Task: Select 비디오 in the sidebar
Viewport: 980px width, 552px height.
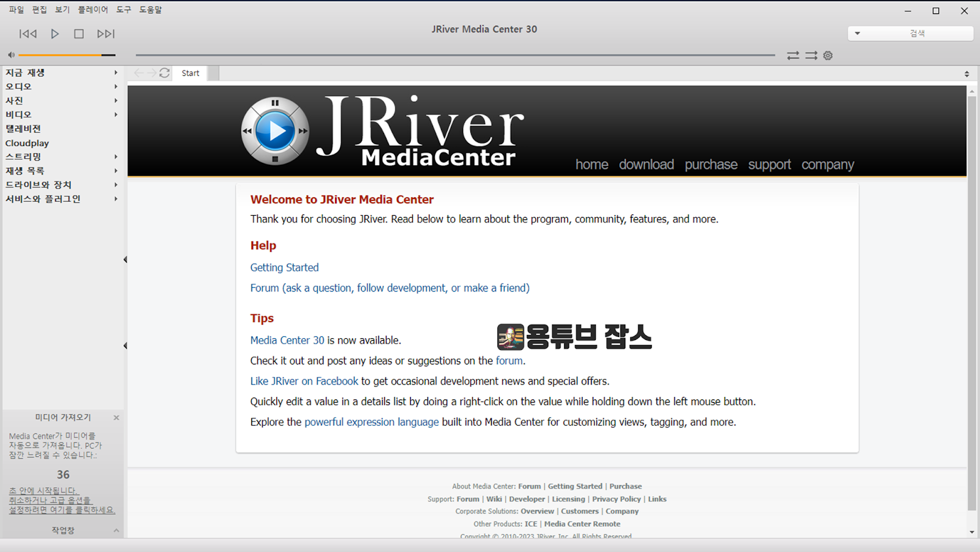Action: pos(18,115)
